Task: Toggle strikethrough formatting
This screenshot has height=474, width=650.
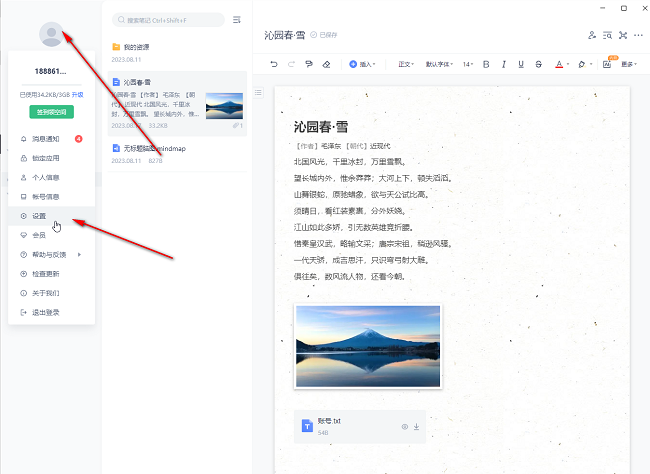Action: click(538, 64)
